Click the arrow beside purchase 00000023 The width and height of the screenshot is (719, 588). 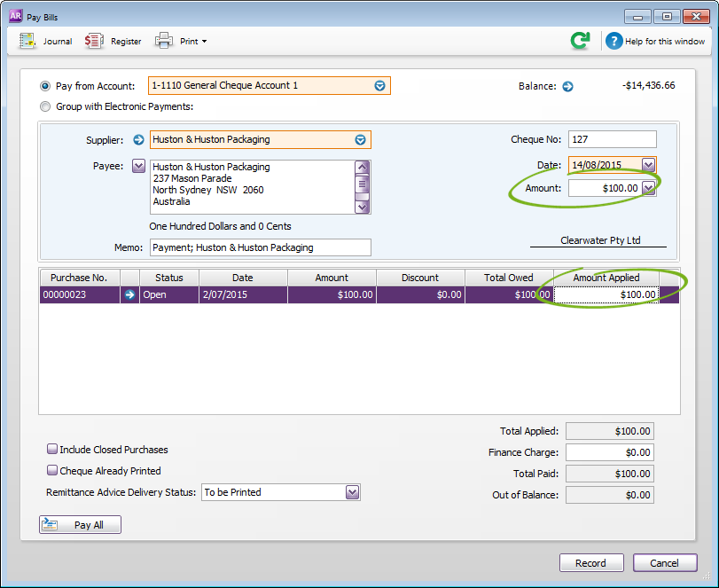(x=130, y=295)
